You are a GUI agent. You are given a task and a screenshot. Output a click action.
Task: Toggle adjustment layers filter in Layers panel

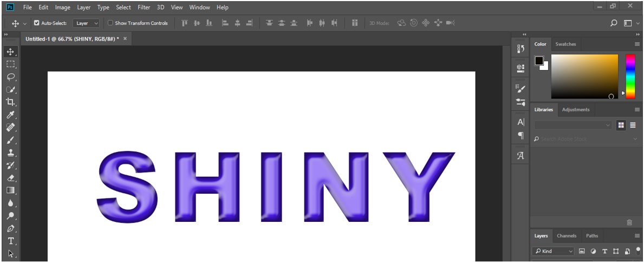(593, 251)
